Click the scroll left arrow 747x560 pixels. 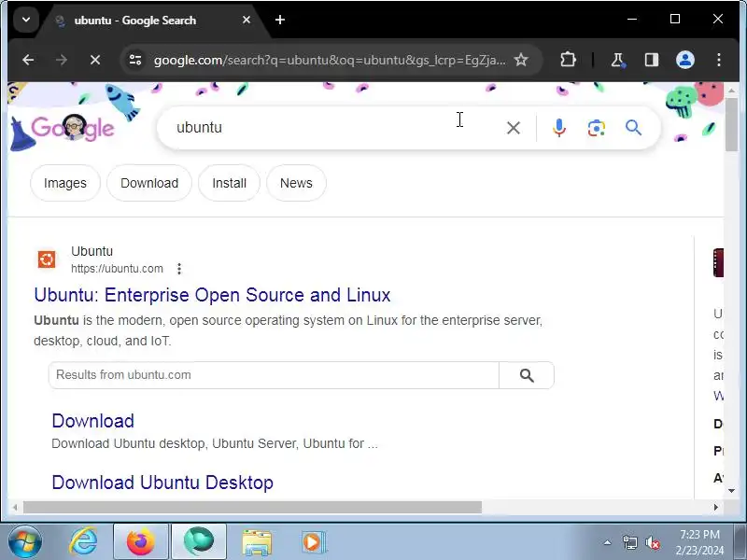coord(15,507)
